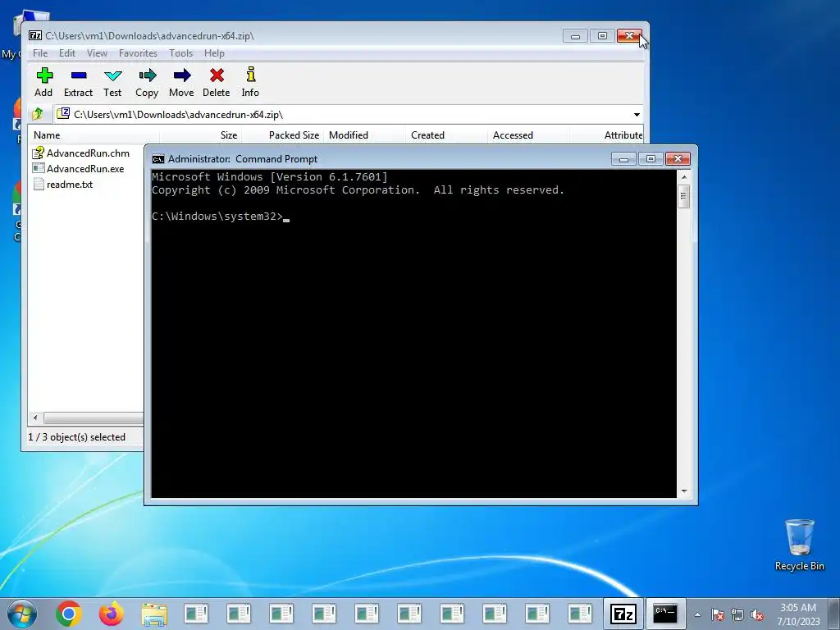Open the Help menu

[x=214, y=53]
